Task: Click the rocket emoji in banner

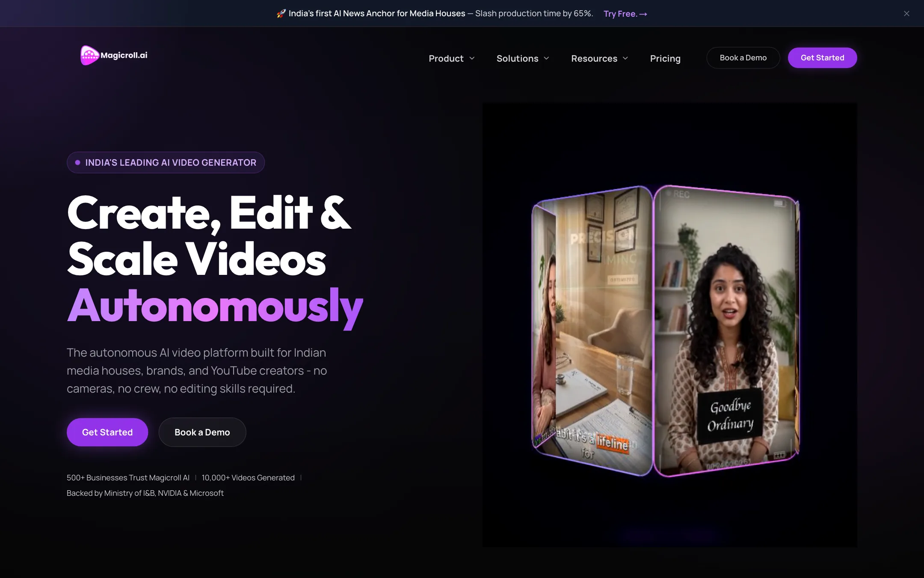Action: coord(281,14)
